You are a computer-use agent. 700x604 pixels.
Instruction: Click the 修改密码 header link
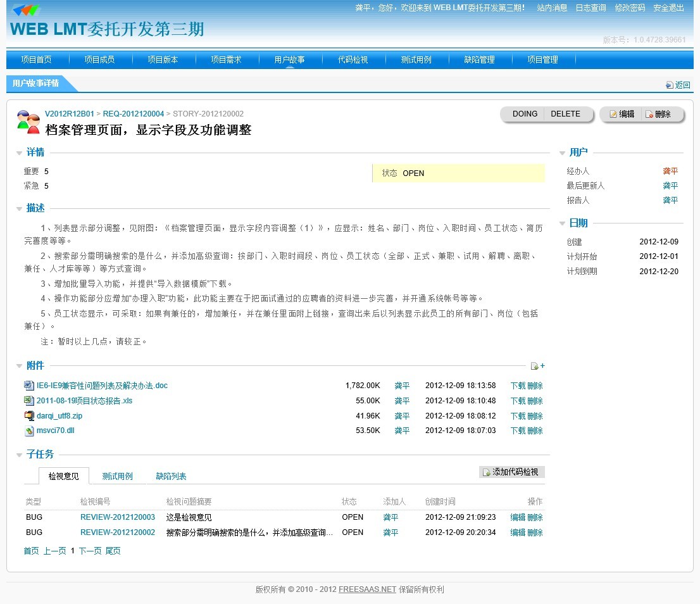point(630,8)
